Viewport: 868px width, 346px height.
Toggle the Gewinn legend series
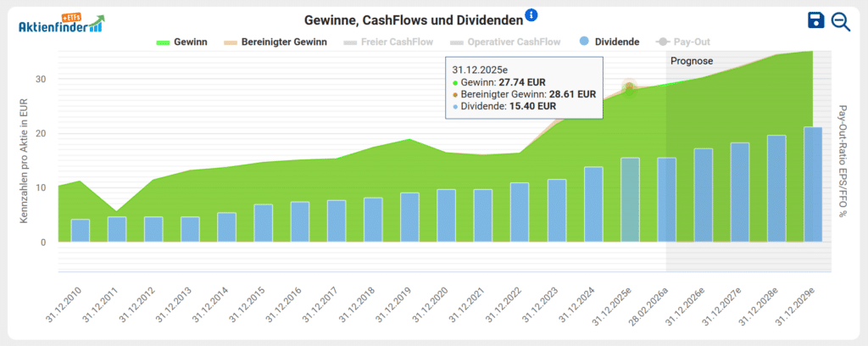click(183, 41)
